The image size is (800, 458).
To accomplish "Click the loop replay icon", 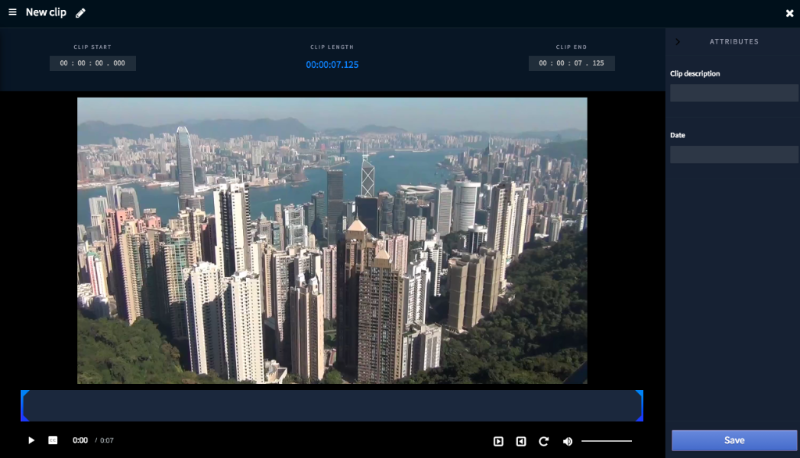I will point(544,441).
